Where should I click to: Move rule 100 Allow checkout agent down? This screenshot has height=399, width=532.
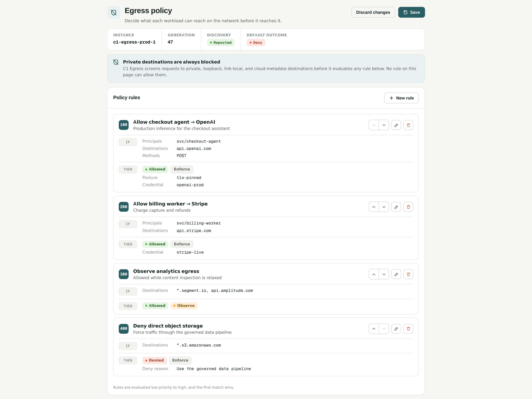point(384,125)
